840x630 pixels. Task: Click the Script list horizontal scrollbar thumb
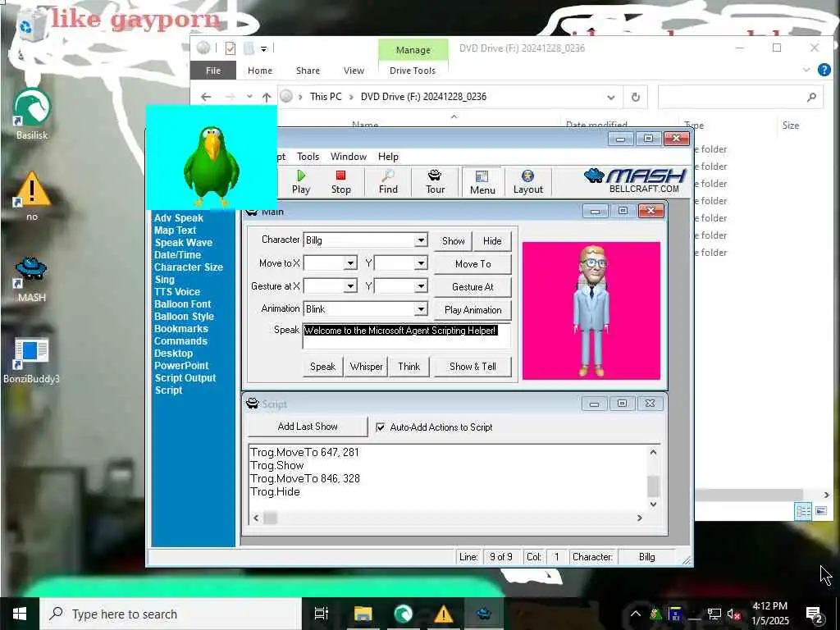(x=271, y=518)
